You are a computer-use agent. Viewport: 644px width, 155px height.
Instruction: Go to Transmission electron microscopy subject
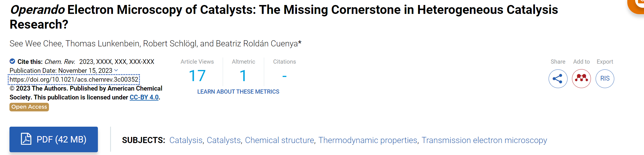coord(484,140)
